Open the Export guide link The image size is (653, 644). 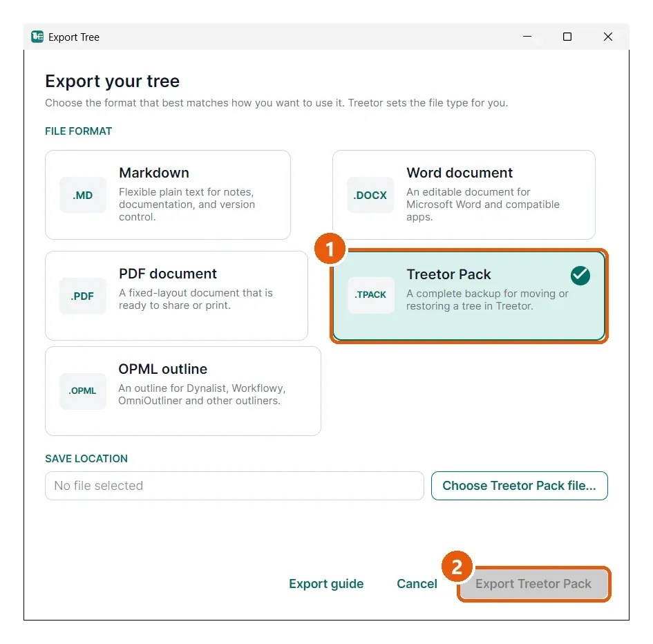[x=326, y=584]
